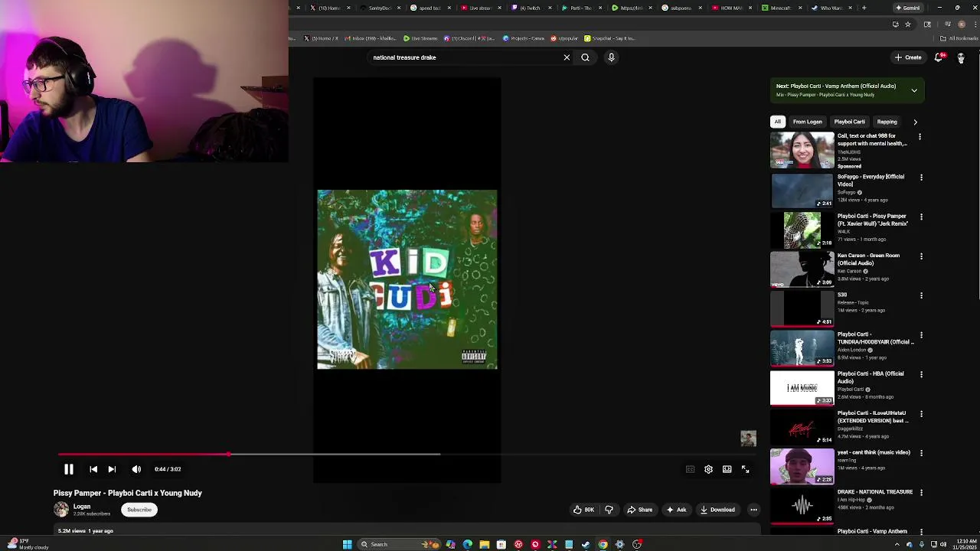This screenshot has width=980, height=551.
Task: Download the video
Action: click(717, 510)
